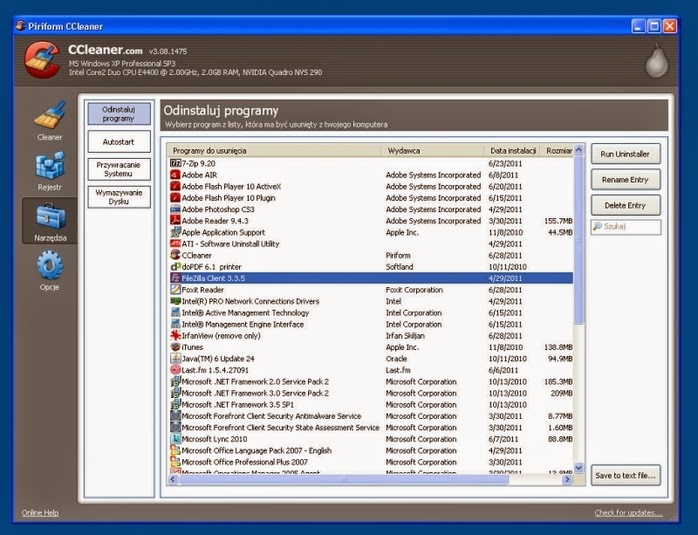The height and width of the screenshot is (535, 698).
Task: Click the Adobe Reader 9.4.3 icon
Action: coord(175,221)
